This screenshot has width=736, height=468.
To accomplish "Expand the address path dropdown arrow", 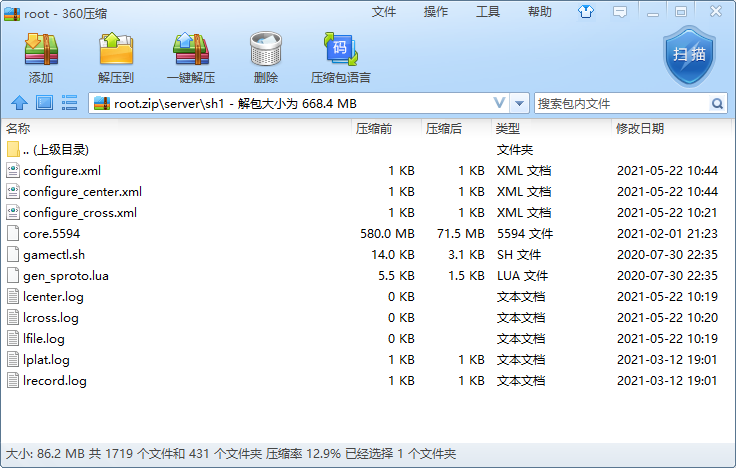I will point(520,103).
